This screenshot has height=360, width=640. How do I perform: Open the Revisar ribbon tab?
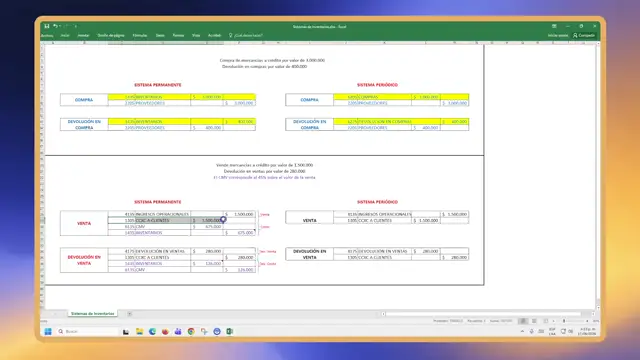tap(178, 36)
